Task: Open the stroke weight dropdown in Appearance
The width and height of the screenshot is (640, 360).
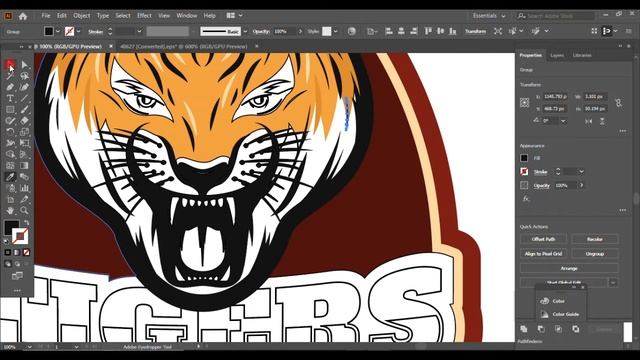Action: tap(582, 172)
